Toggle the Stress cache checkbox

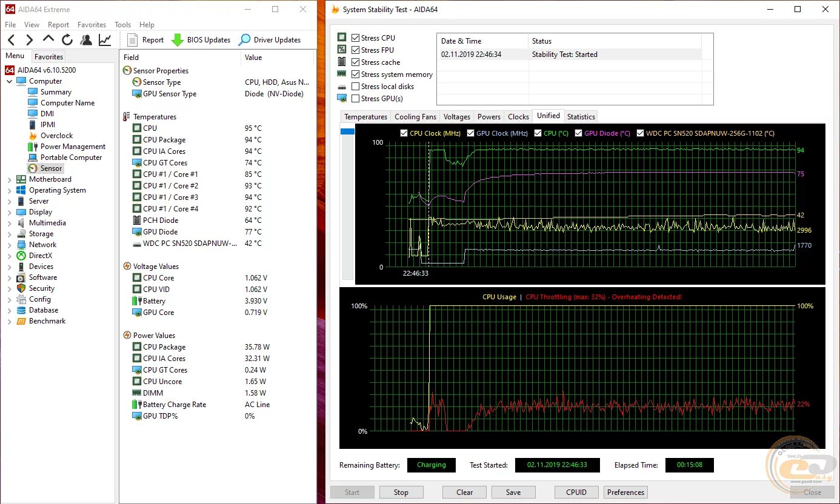(355, 62)
